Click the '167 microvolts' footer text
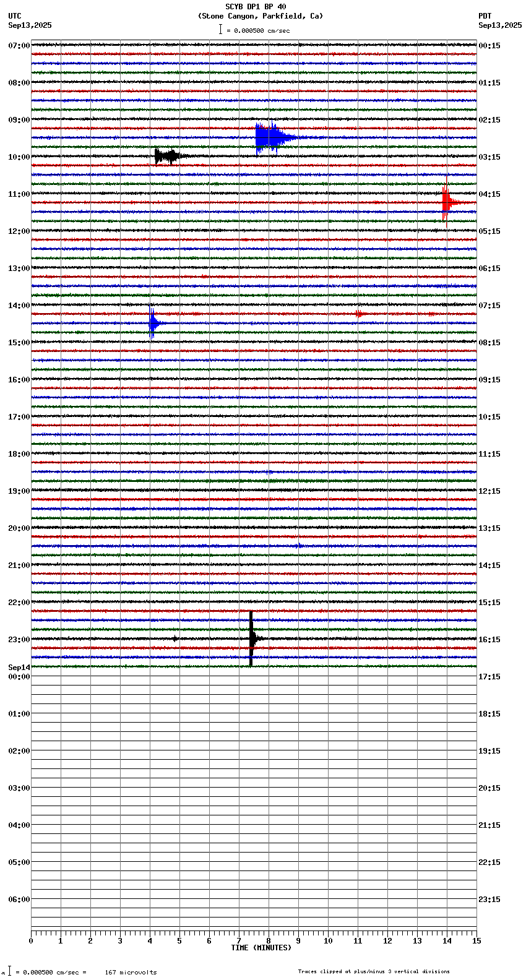 (131, 972)
